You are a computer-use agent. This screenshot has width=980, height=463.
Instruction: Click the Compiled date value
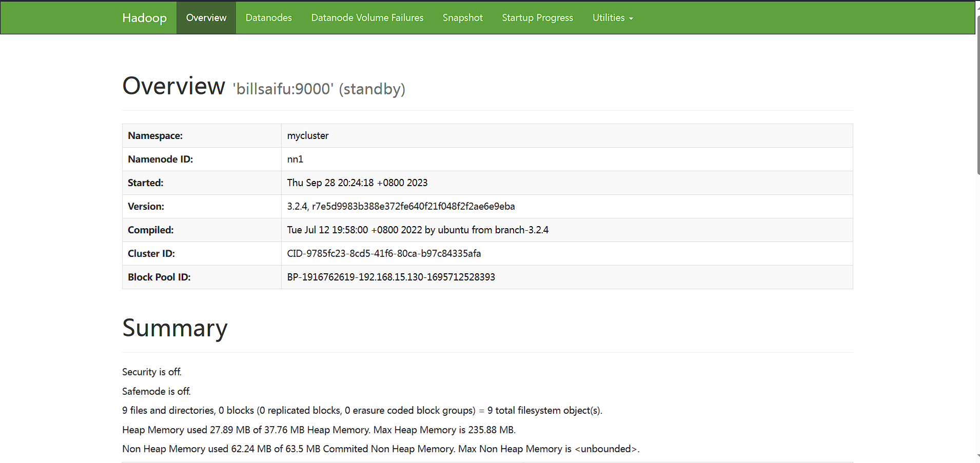click(418, 230)
